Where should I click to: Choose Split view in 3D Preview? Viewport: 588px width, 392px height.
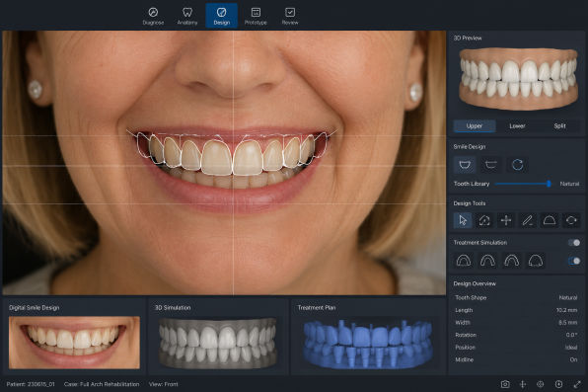[559, 126]
